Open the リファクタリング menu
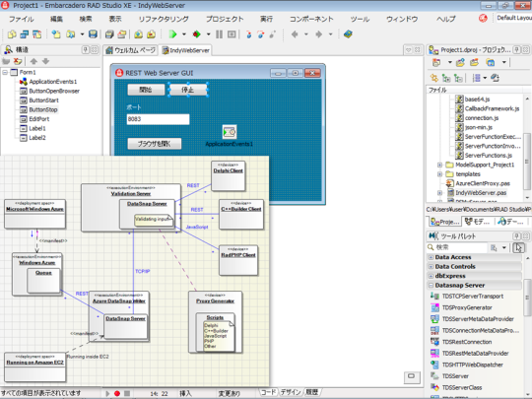This screenshot has width=532, height=399. (x=164, y=19)
